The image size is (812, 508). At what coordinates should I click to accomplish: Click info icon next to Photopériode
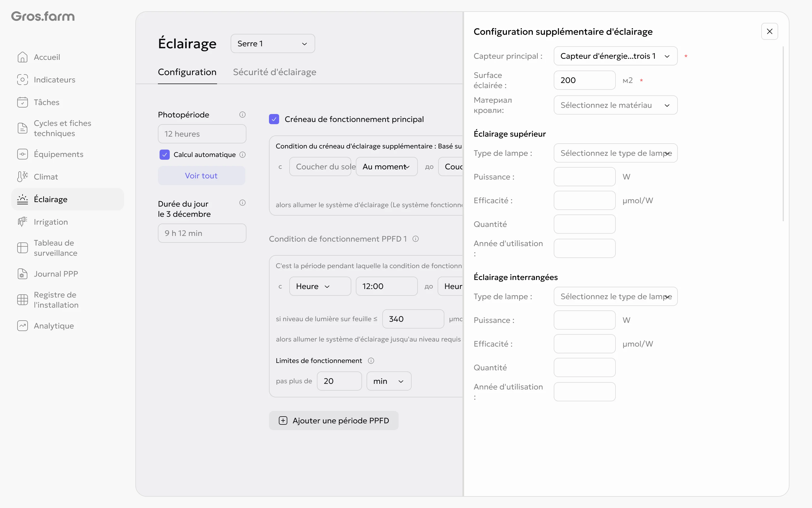pyautogui.click(x=242, y=115)
